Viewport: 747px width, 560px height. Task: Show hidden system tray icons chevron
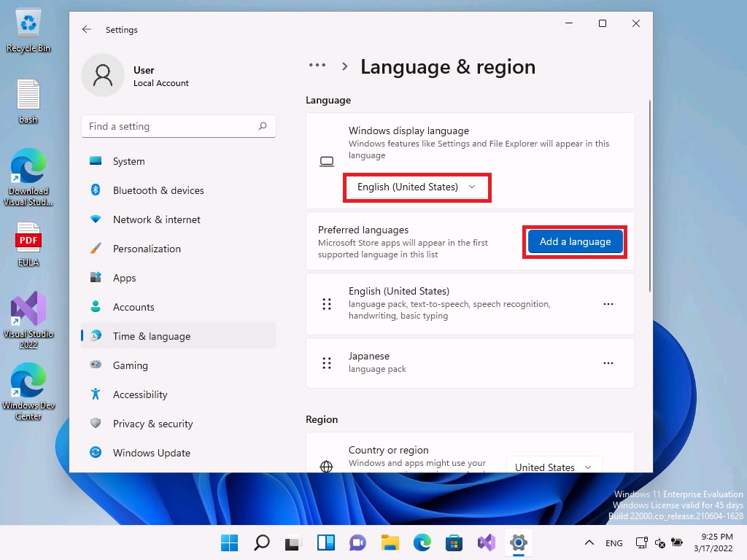pos(589,543)
